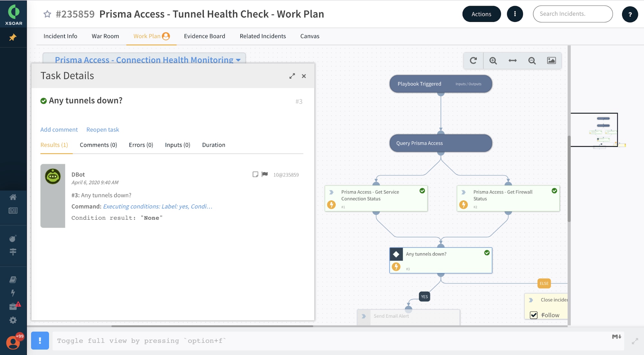
Task: Switch to Related Incidents tab
Action: tap(263, 36)
